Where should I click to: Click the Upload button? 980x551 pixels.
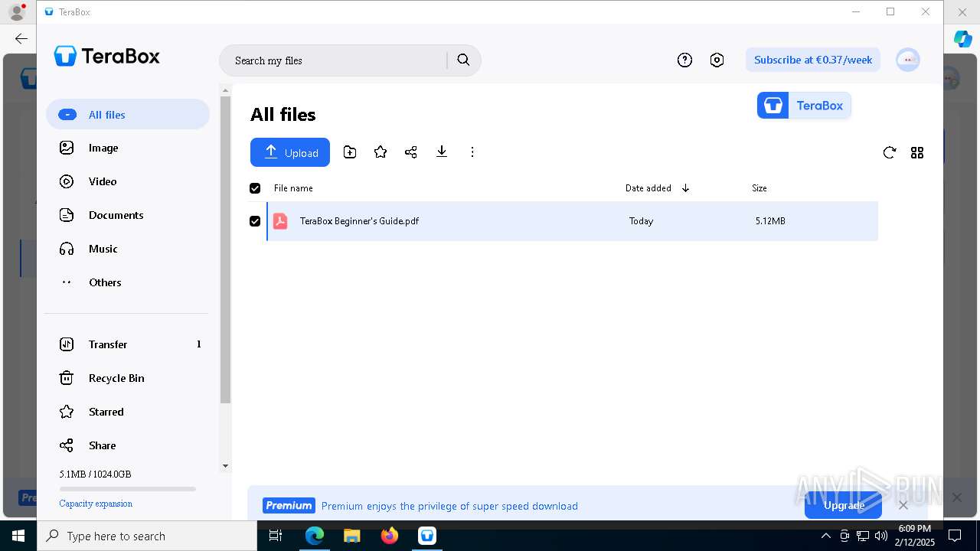click(x=290, y=152)
